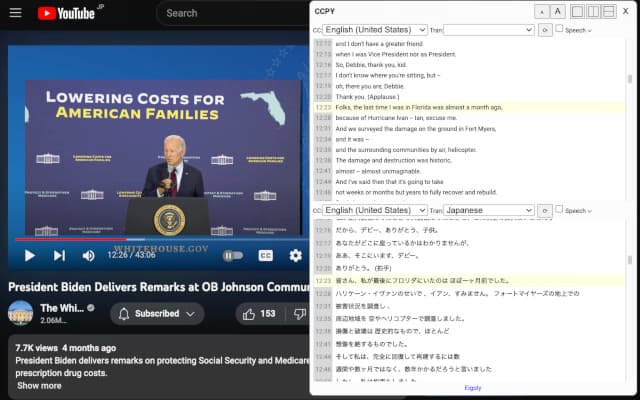The image size is (640, 400).
Task: Click the Eigsly link at panel bottom
Action: pos(473,388)
